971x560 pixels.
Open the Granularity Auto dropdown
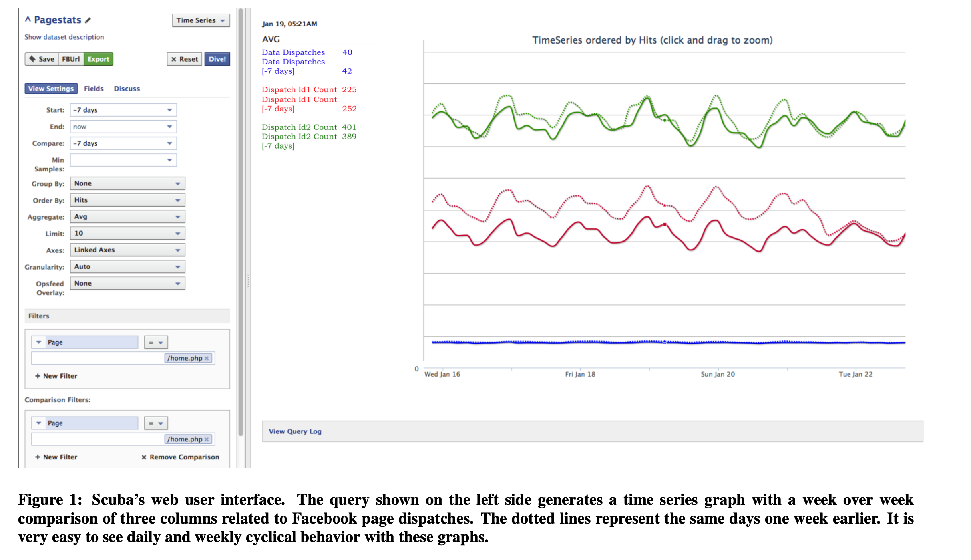(x=127, y=267)
